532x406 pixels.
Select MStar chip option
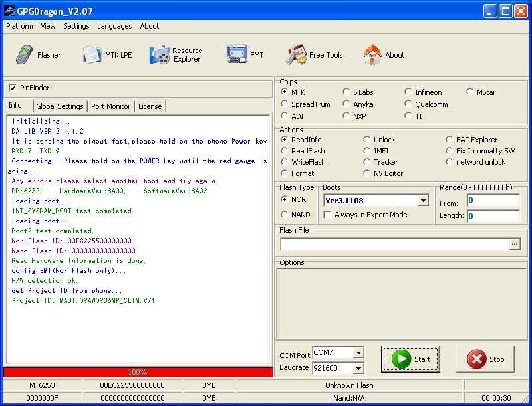tap(469, 92)
